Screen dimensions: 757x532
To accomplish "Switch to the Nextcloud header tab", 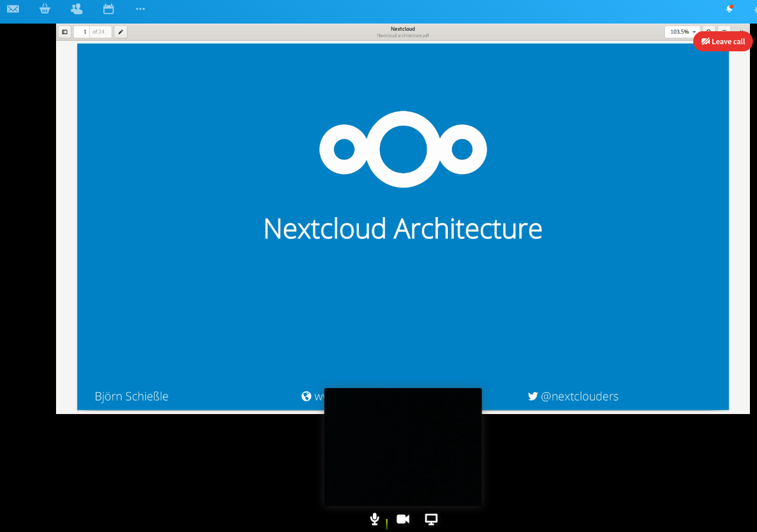I will tap(403, 28).
